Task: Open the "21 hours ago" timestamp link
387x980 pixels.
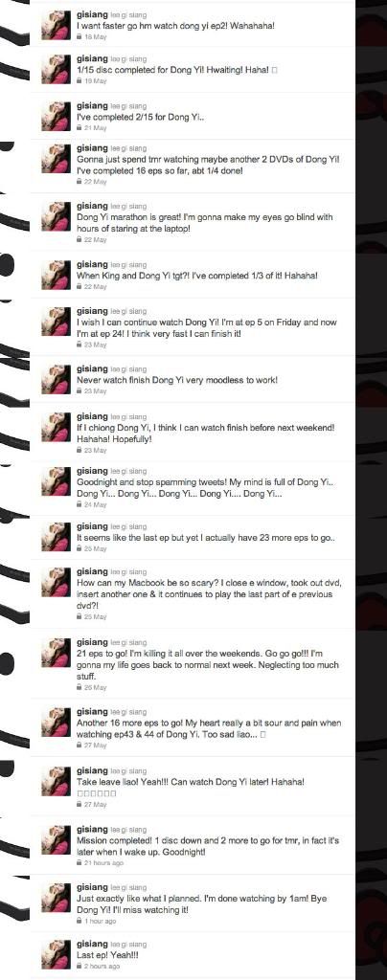Action: [103, 863]
